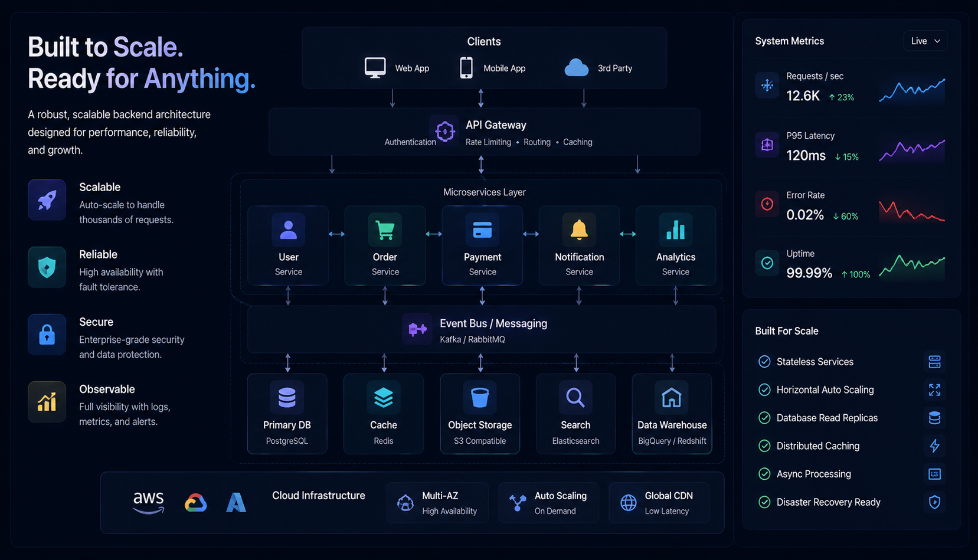Click the Cloud Infrastructure label
Viewport: 978px width, 560px height.
tap(318, 496)
